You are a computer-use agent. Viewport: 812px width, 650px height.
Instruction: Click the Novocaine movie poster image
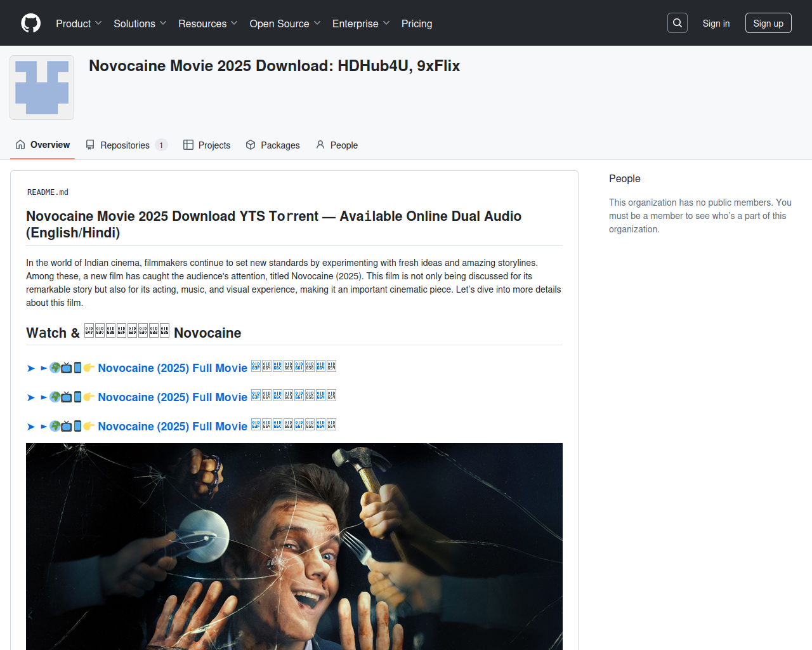pos(294,547)
